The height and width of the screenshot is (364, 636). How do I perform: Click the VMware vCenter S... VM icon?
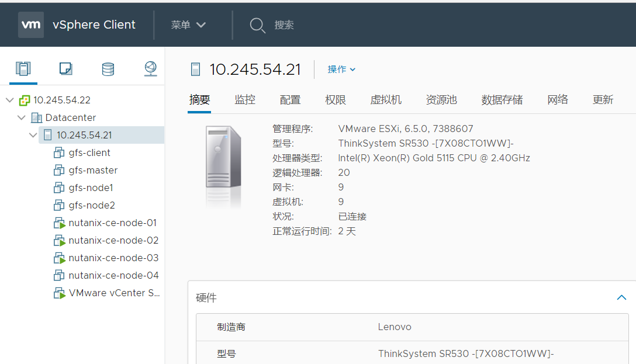tap(59, 293)
